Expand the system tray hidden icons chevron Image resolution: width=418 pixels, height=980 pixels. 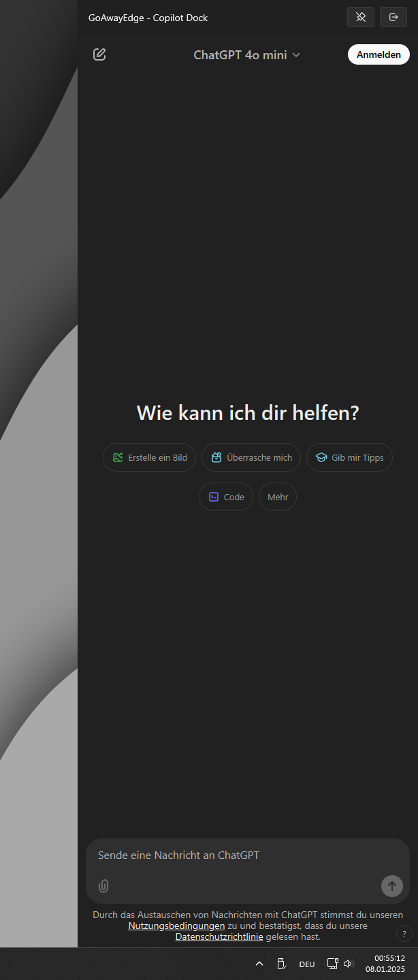(x=259, y=964)
